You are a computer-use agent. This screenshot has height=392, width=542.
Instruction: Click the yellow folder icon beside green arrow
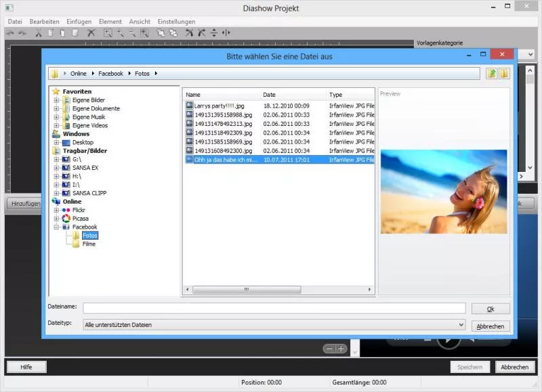[x=504, y=73]
